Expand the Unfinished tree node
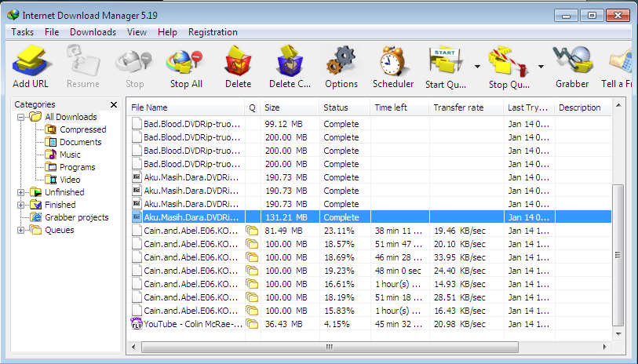Viewport: 638px width, 364px height. (20, 192)
